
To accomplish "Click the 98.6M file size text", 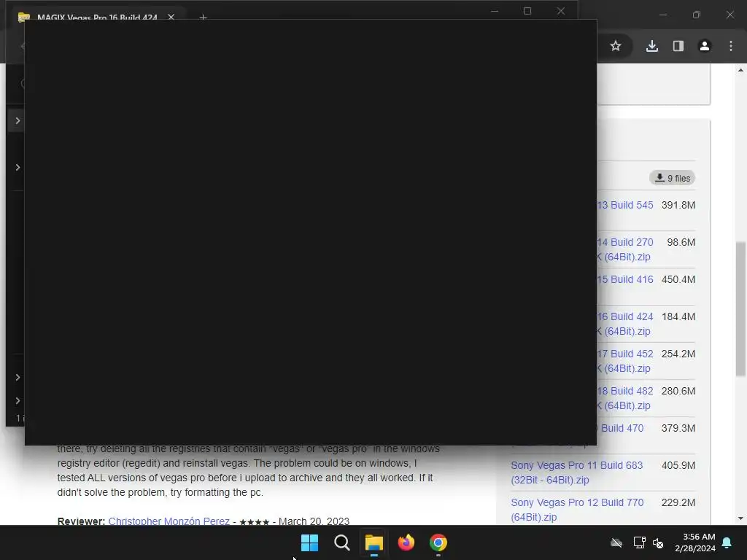I will 681,242.
